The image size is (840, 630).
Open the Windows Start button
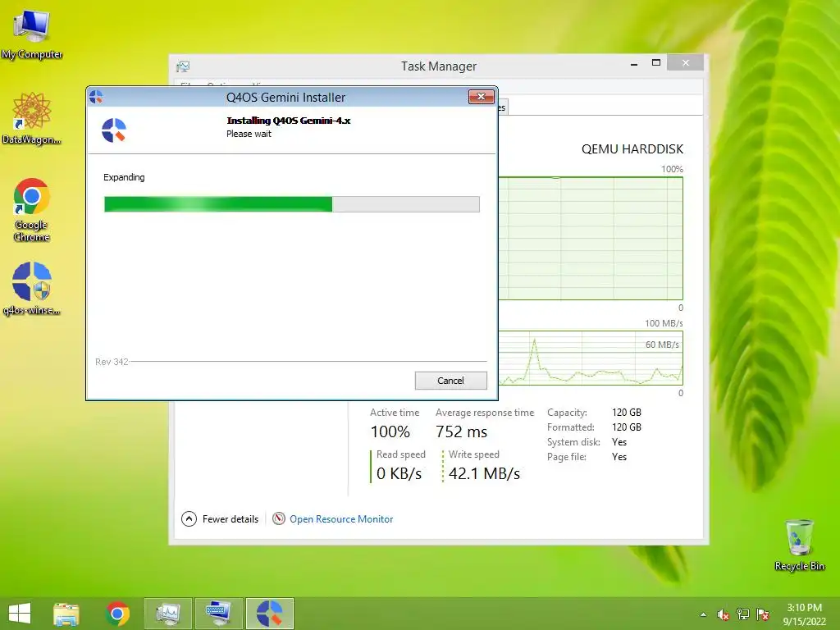click(x=20, y=614)
